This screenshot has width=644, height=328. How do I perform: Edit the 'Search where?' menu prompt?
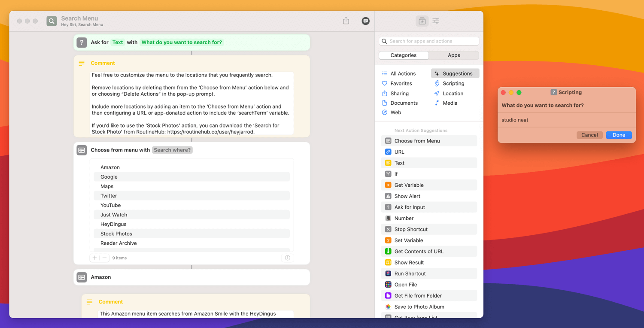click(x=172, y=150)
